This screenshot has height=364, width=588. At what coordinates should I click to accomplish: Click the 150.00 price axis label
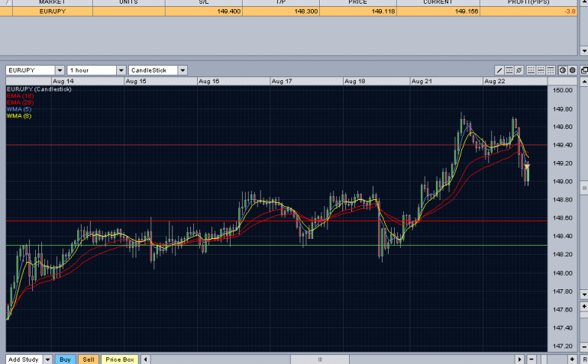coord(563,90)
